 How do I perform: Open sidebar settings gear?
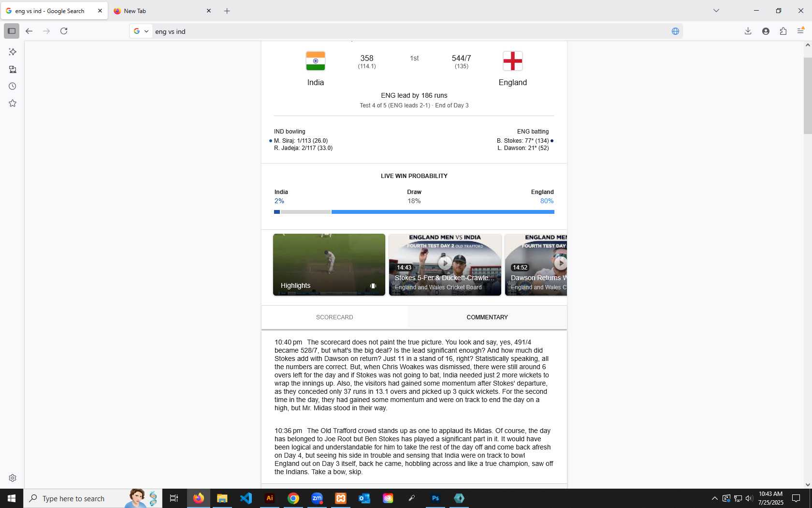[13, 478]
